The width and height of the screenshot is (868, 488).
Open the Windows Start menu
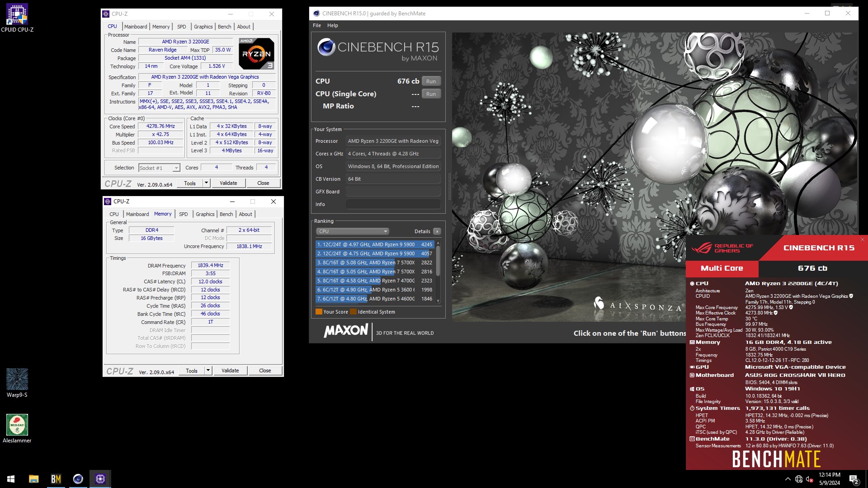tap(11, 479)
